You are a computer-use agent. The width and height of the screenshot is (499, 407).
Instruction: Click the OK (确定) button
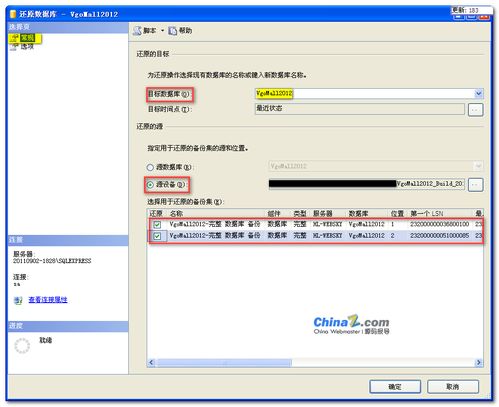tap(395, 387)
